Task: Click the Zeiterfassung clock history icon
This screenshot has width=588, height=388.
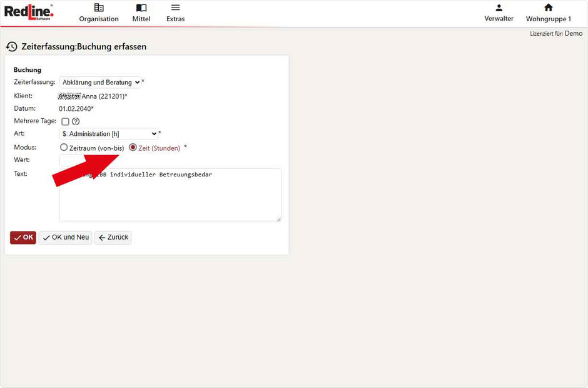Action: tap(11, 47)
